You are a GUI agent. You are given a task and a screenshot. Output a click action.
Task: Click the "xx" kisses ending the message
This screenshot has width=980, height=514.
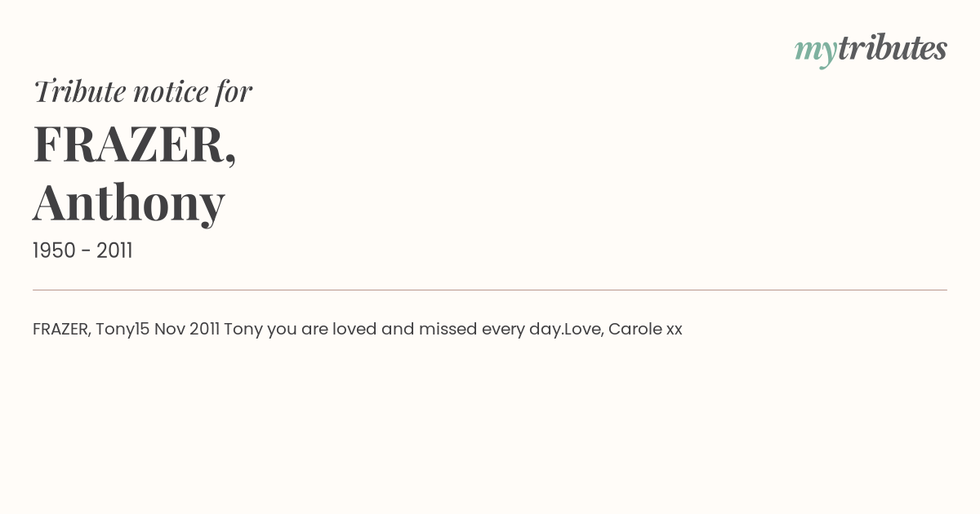(x=674, y=330)
